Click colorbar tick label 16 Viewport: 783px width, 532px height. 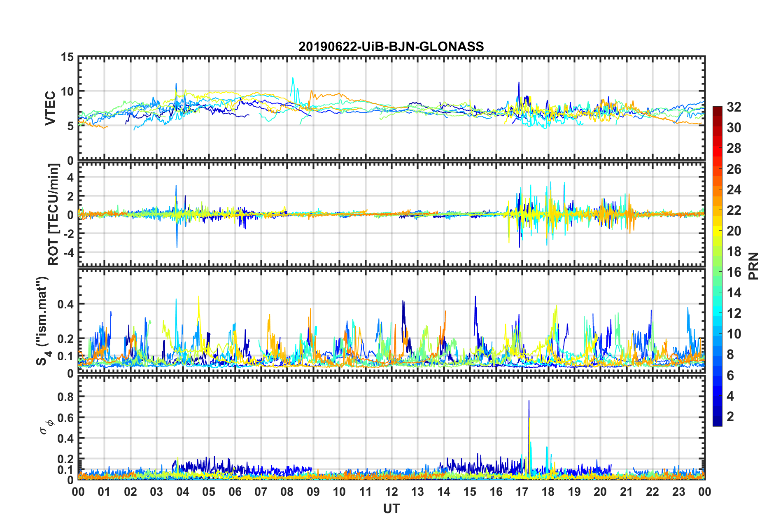[734, 272]
